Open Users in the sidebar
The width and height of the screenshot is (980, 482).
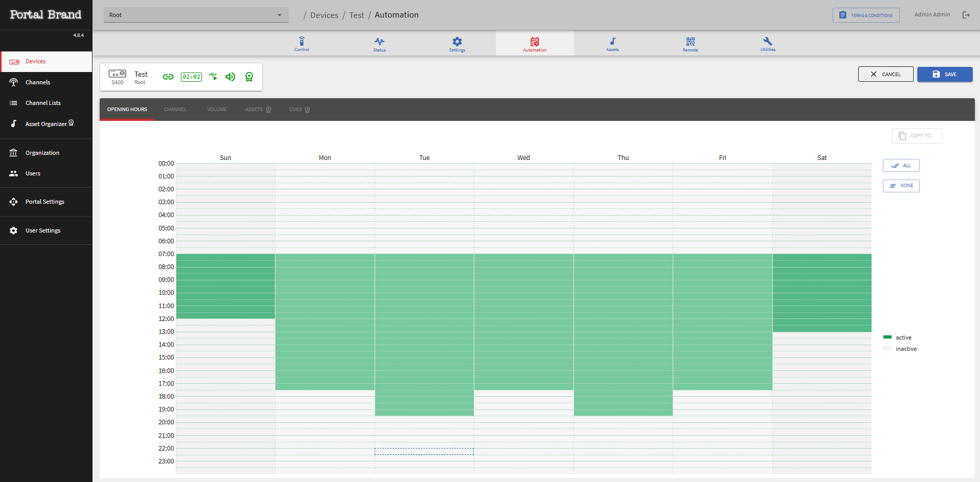tap(46, 173)
